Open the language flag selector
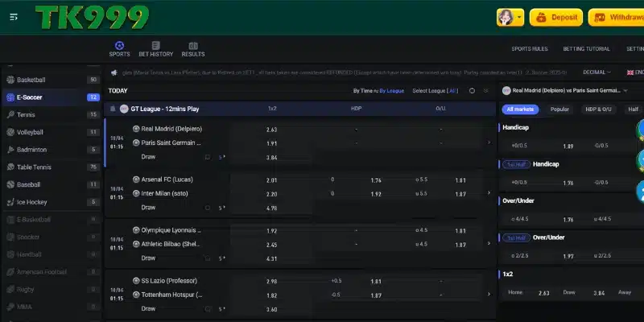The image size is (644, 322). point(635,72)
